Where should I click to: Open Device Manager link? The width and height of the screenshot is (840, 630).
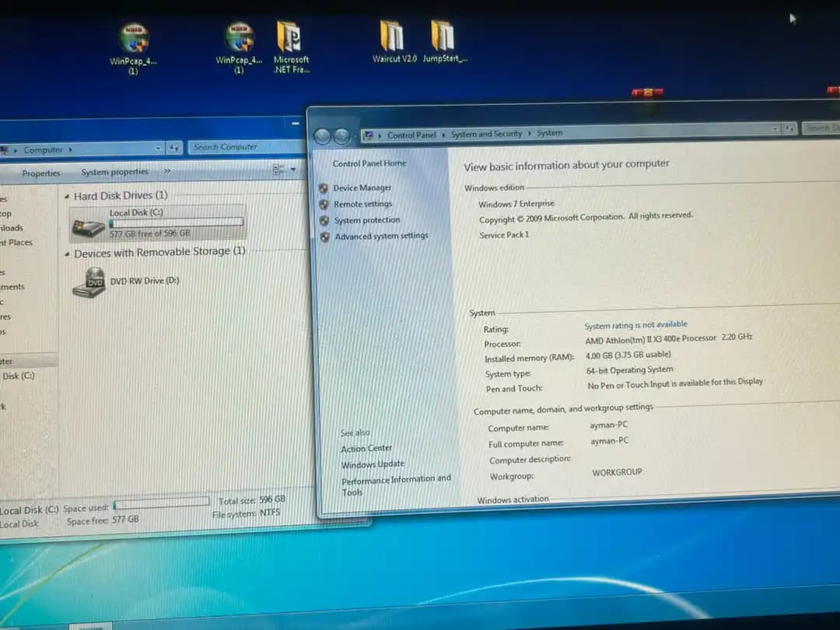[x=362, y=188]
